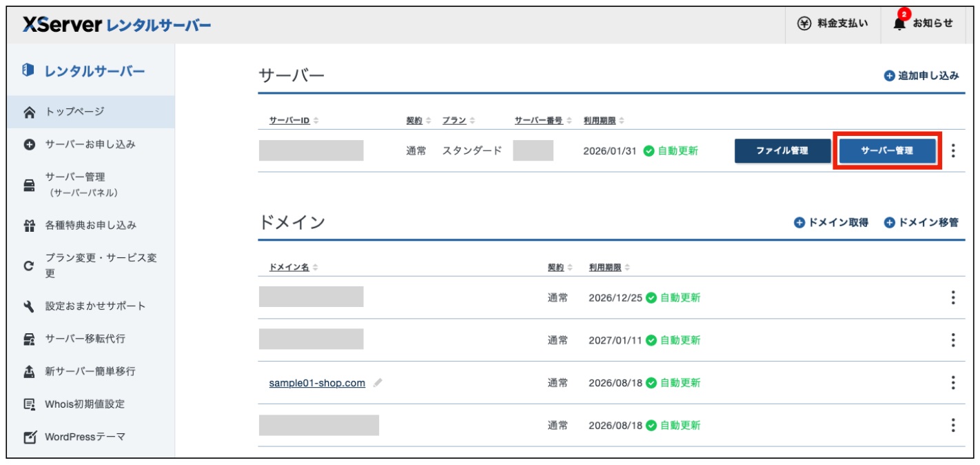Click the refresh icon for プラン変更
980x465 pixels.
pos(29,266)
